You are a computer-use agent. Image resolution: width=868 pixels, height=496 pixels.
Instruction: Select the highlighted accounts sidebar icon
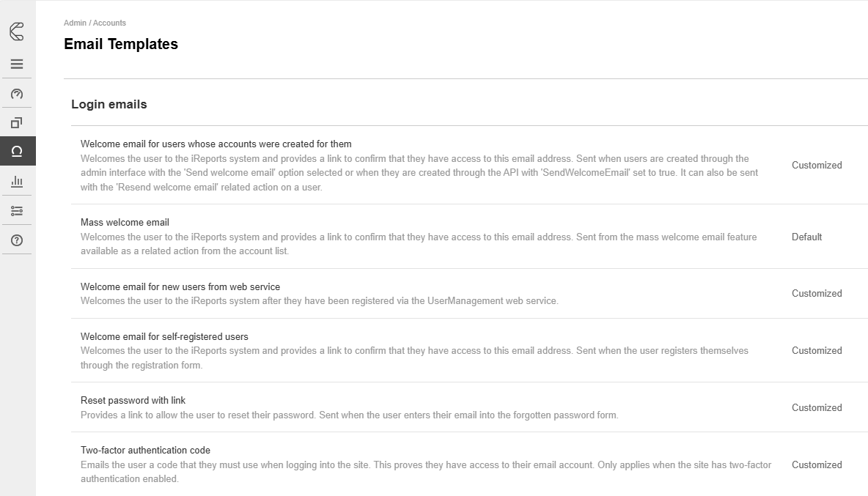pos(17,152)
